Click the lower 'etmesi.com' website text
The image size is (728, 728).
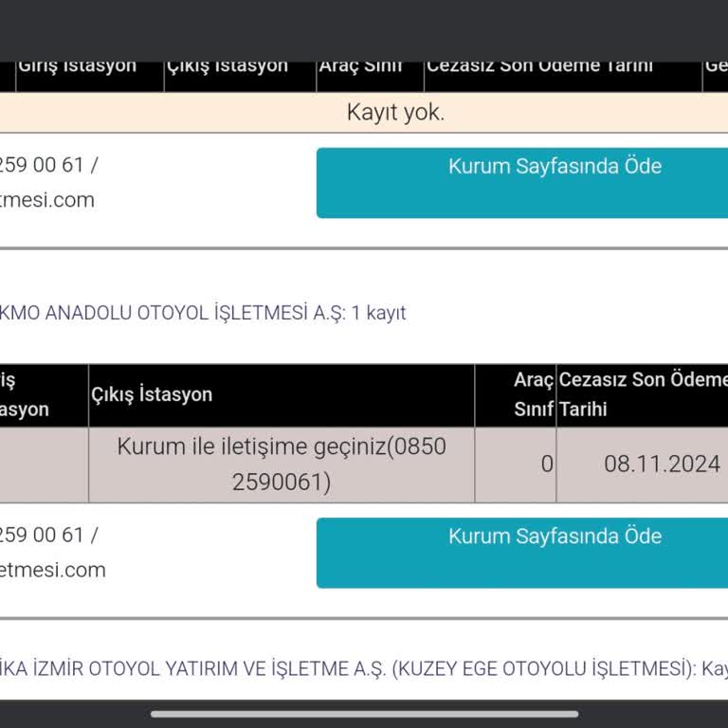click(x=52, y=570)
